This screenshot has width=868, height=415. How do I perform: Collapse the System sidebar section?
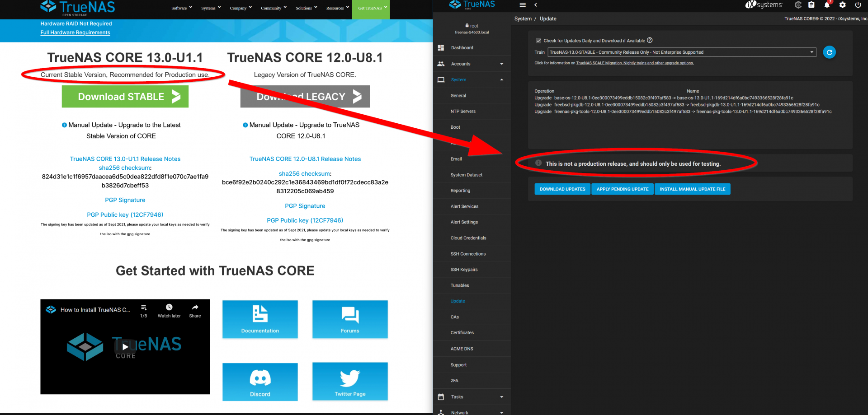point(502,79)
